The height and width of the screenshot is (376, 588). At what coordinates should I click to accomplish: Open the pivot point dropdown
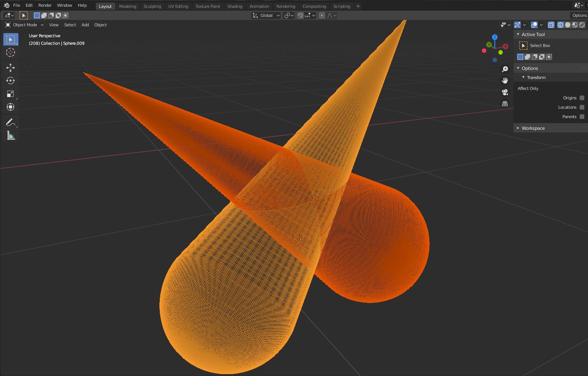tap(289, 15)
